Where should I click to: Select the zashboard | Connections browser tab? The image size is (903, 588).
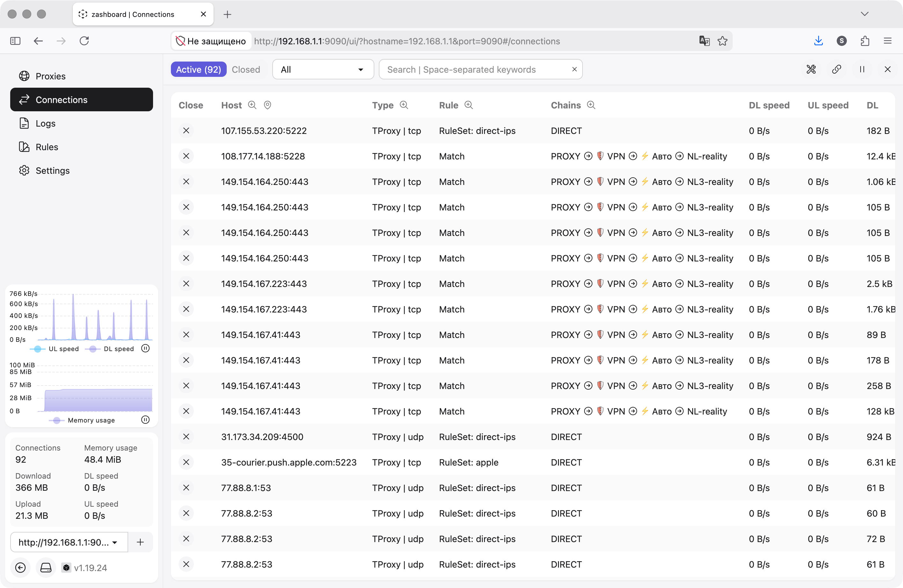(143, 14)
